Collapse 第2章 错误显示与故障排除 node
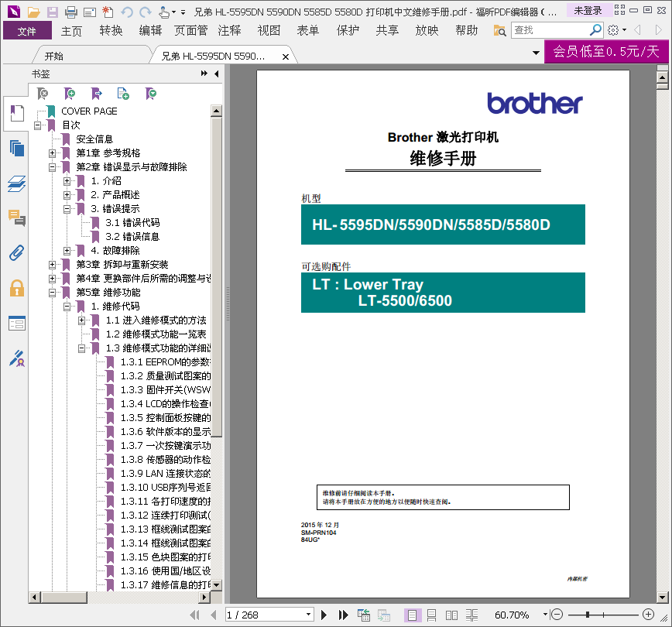This screenshot has width=672, height=627. (53, 167)
